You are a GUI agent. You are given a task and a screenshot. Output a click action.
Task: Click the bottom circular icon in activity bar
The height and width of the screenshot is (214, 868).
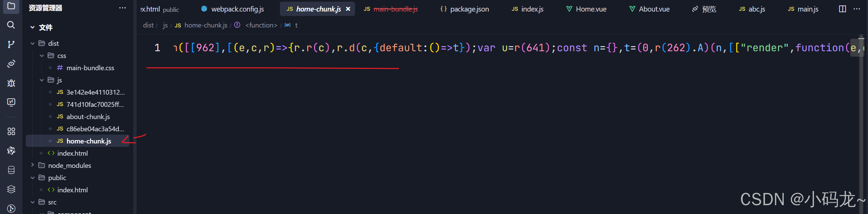pyautogui.click(x=11, y=208)
